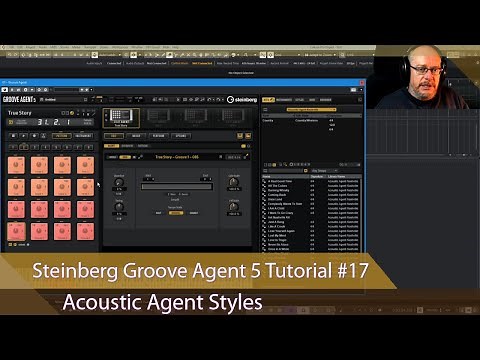Viewport: 480px width, 360px height.
Task: Select the True Story kit slot thumbnail
Action: coord(121,117)
